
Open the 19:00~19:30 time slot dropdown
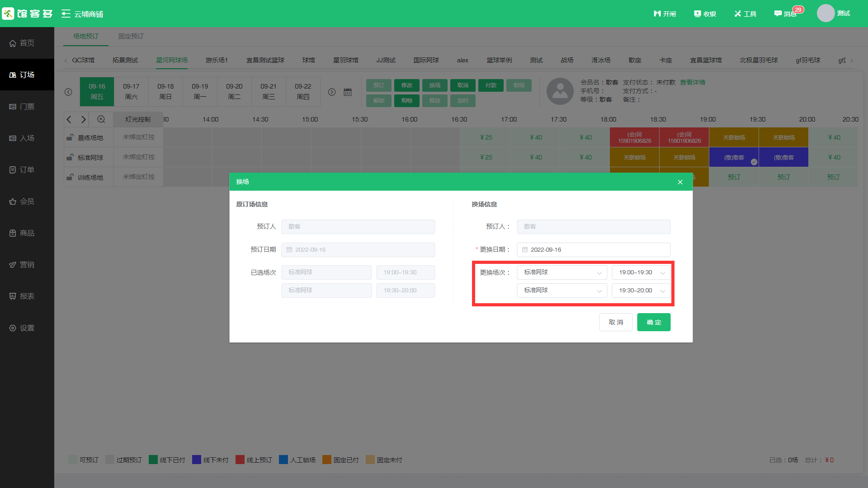pos(641,272)
